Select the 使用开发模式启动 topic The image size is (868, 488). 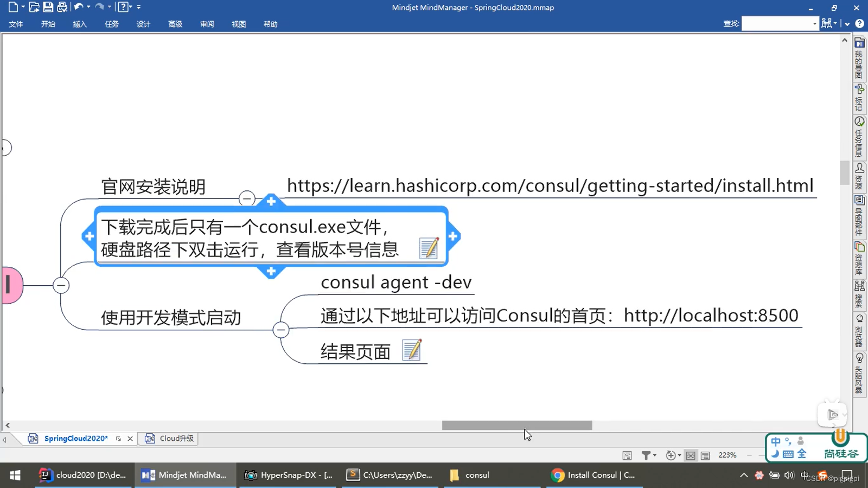(171, 318)
